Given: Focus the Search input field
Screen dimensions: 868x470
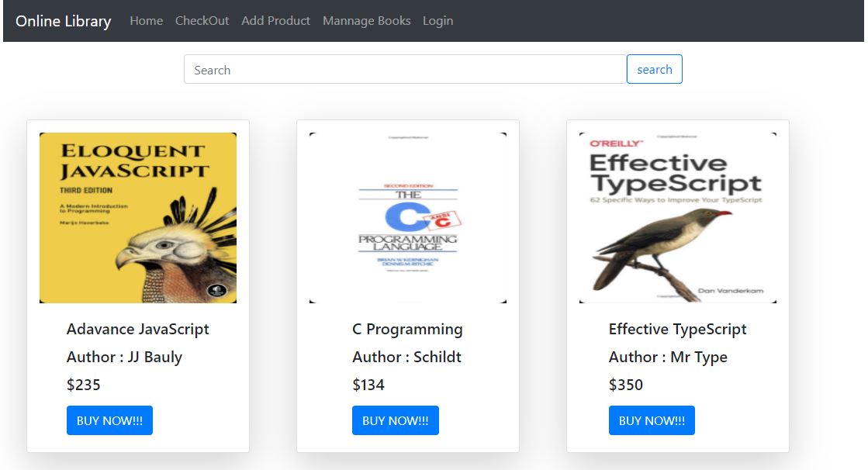Looking at the screenshot, I should tap(405, 70).
